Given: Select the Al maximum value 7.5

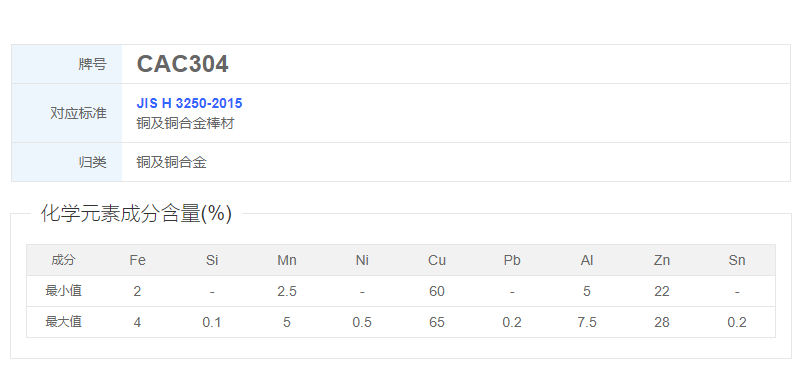Looking at the screenshot, I should 587,323.
